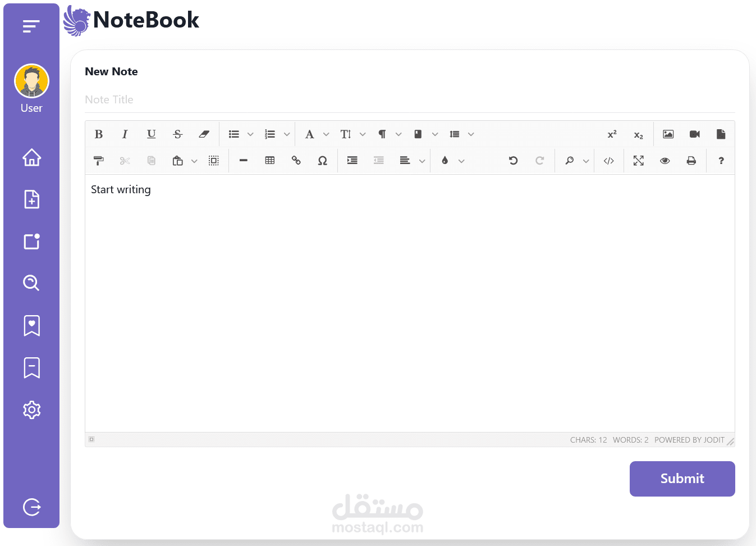Toggle underline formatting
The height and width of the screenshot is (546, 756).
[151, 134]
